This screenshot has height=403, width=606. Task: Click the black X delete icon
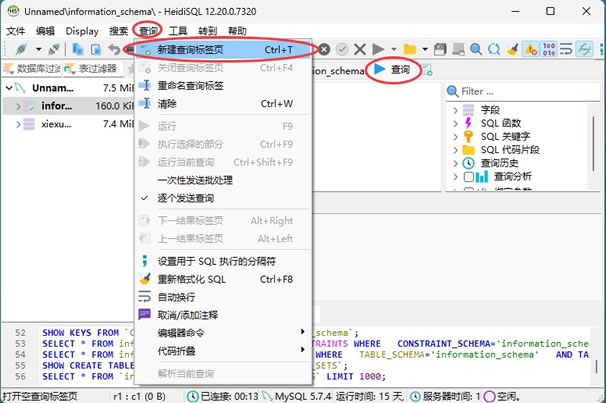tap(360, 49)
